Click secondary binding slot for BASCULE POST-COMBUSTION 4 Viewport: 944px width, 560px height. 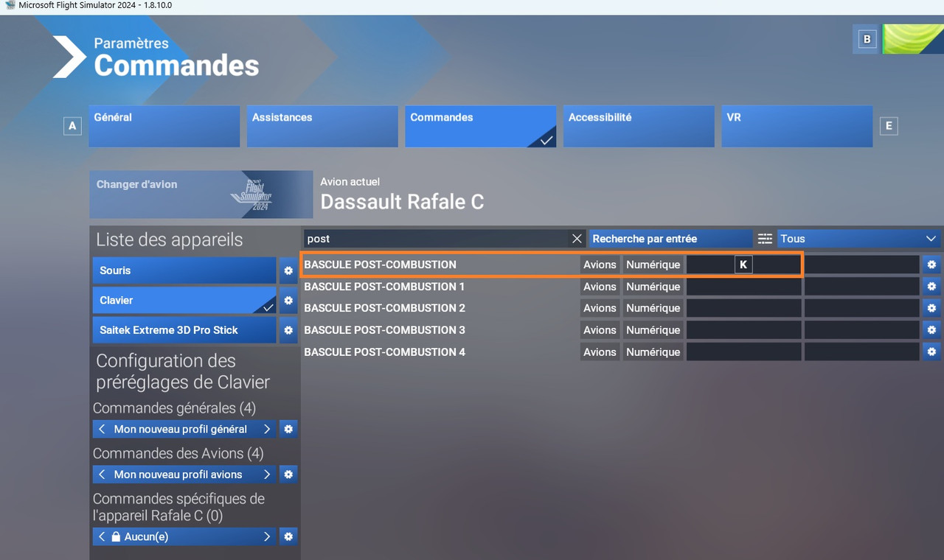coord(861,351)
